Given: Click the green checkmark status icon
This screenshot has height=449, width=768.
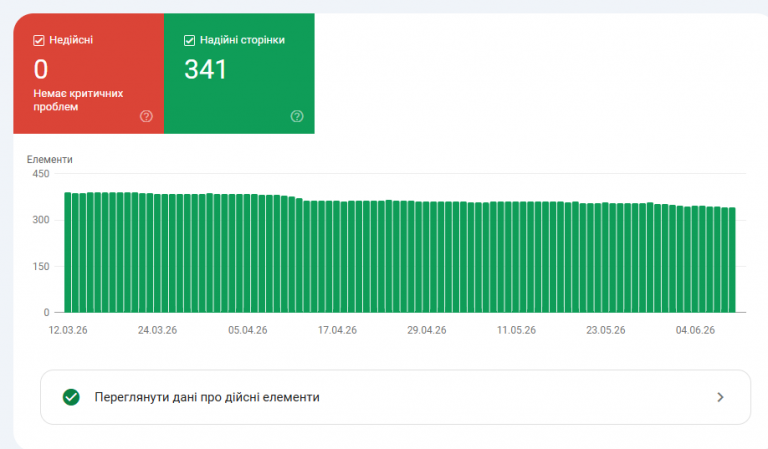Looking at the screenshot, I should point(71,397).
